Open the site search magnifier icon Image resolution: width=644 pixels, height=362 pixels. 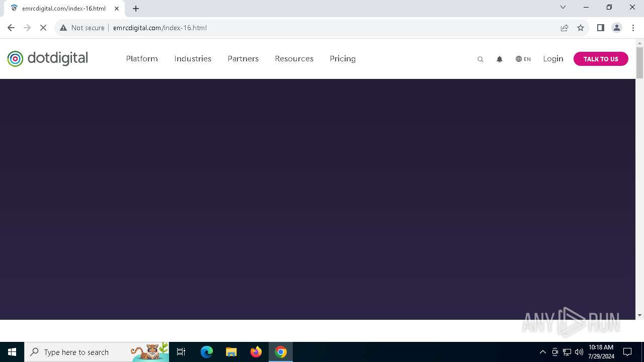click(480, 59)
